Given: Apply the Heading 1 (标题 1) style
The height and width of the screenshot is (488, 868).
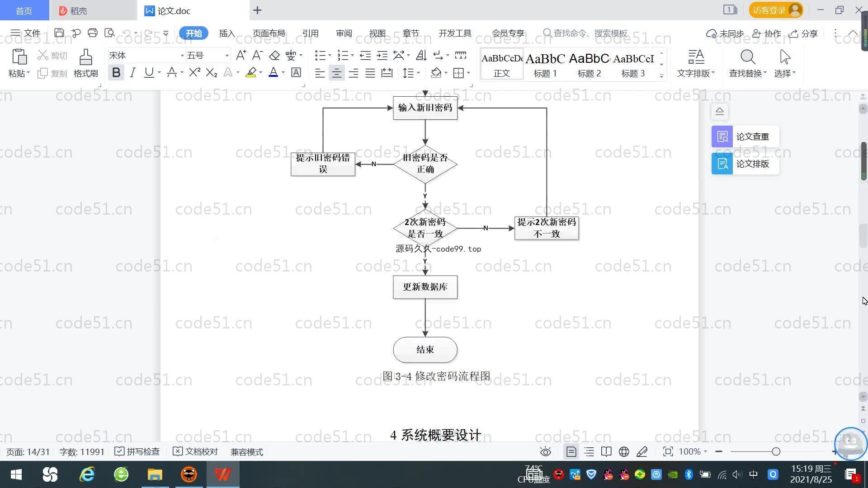Looking at the screenshot, I should (x=545, y=65).
